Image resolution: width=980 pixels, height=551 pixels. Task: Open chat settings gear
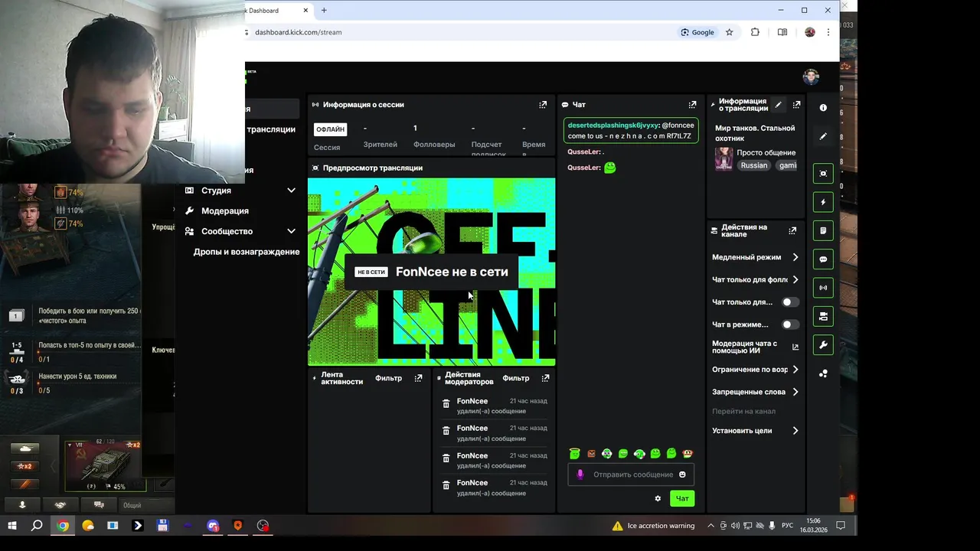pyautogui.click(x=658, y=498)
